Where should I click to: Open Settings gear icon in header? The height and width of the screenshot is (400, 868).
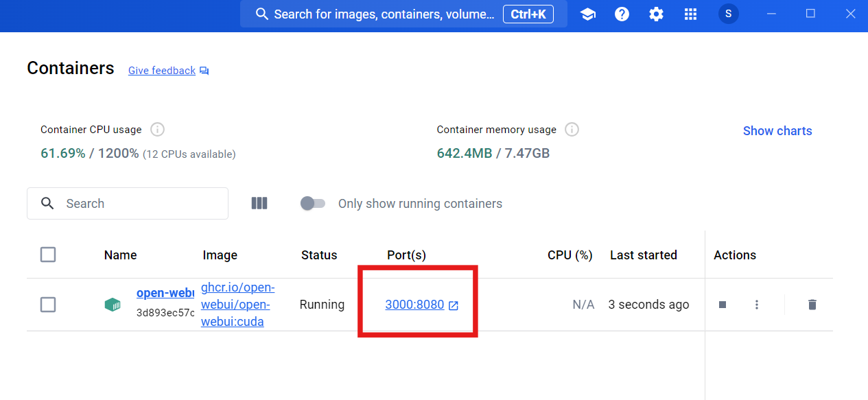click(x=656, y=14)
